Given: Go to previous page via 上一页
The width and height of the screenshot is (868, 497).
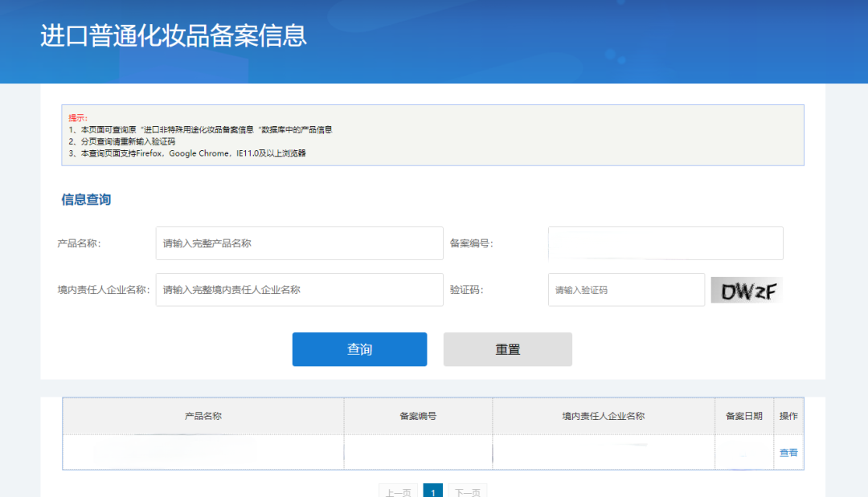Looking at the screenshot, I should (x=397, y=491).
